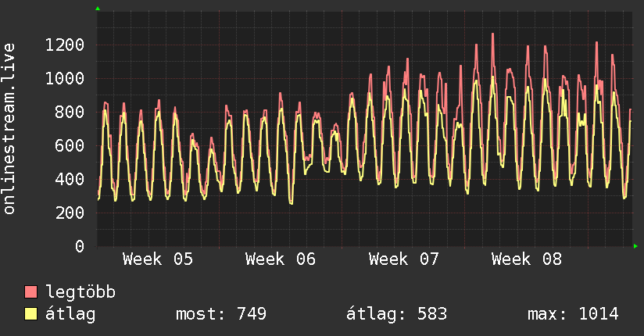Screen dimensions: 644x336
Task: Click the 1000 y-axis tick label
Action: (x=65, y=78)
